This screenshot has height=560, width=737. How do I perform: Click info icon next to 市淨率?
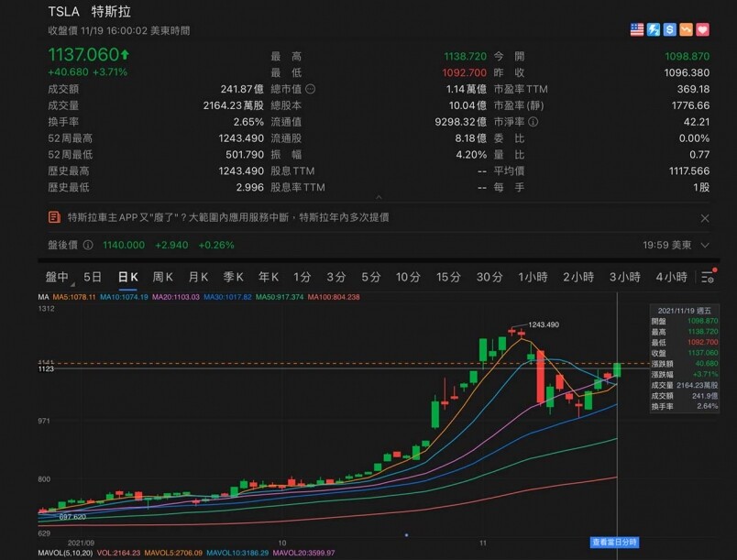533,122
